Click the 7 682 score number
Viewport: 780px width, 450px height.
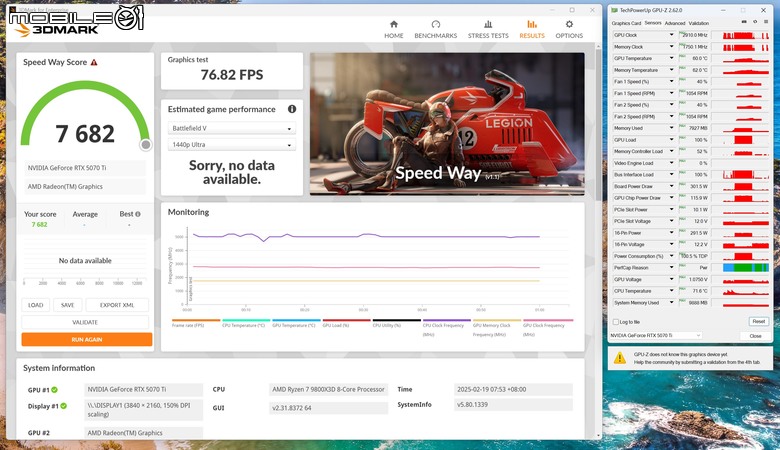tap(85, 134)
